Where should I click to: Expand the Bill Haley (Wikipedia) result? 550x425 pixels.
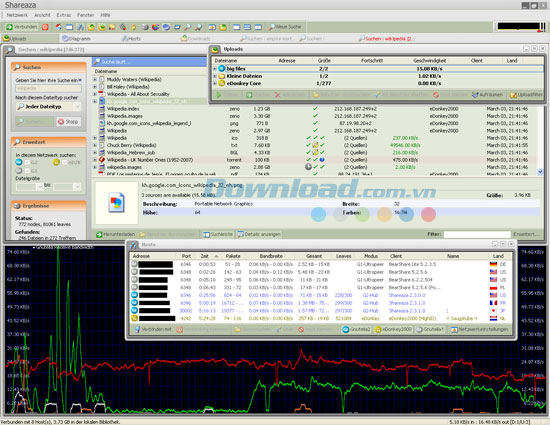[x=95, y=87]
